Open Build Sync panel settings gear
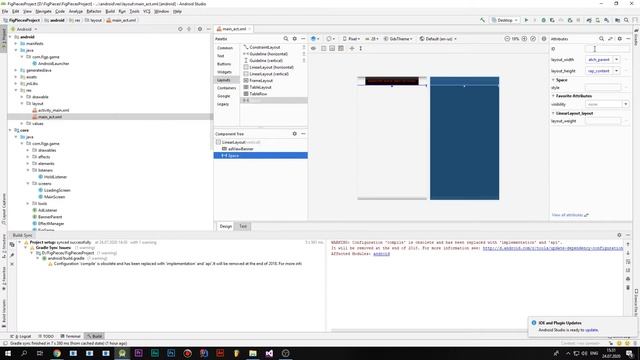This screenshot has width=640, height=360. click(x=619, y=235)
